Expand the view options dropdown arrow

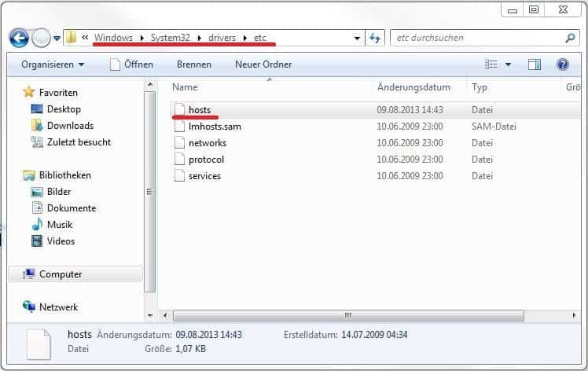tap(508, 64)
